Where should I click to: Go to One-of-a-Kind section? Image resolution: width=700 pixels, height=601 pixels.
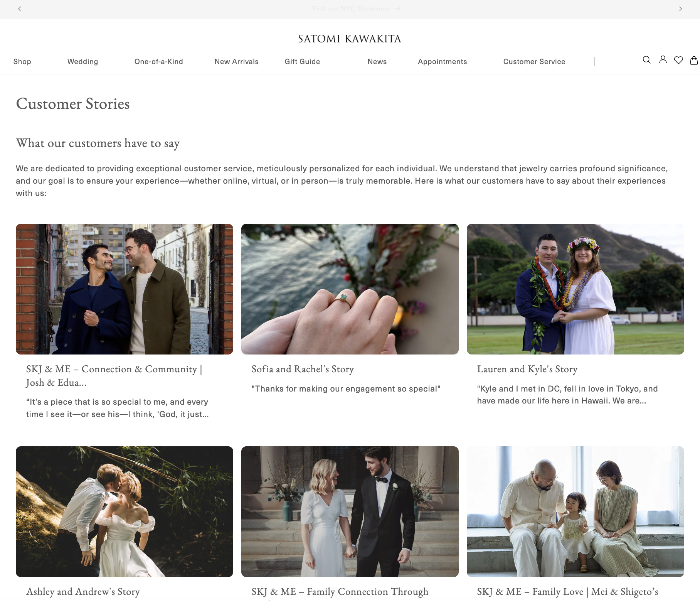[158, 62]
